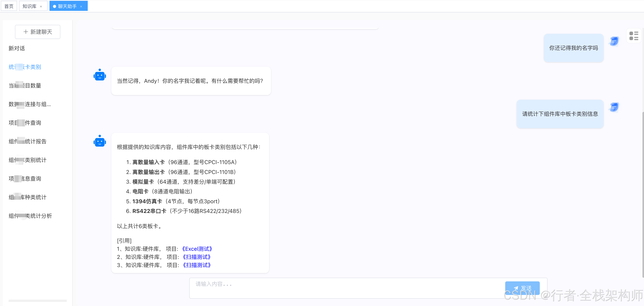Click robot avatar next to 板卡类别 answer
Screen dimensions: 644x306
pyautogui.click(x=100, y=141)
